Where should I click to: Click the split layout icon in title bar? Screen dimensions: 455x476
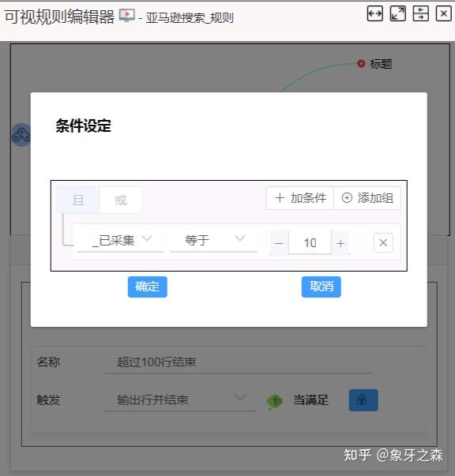(x=421, y=13)
